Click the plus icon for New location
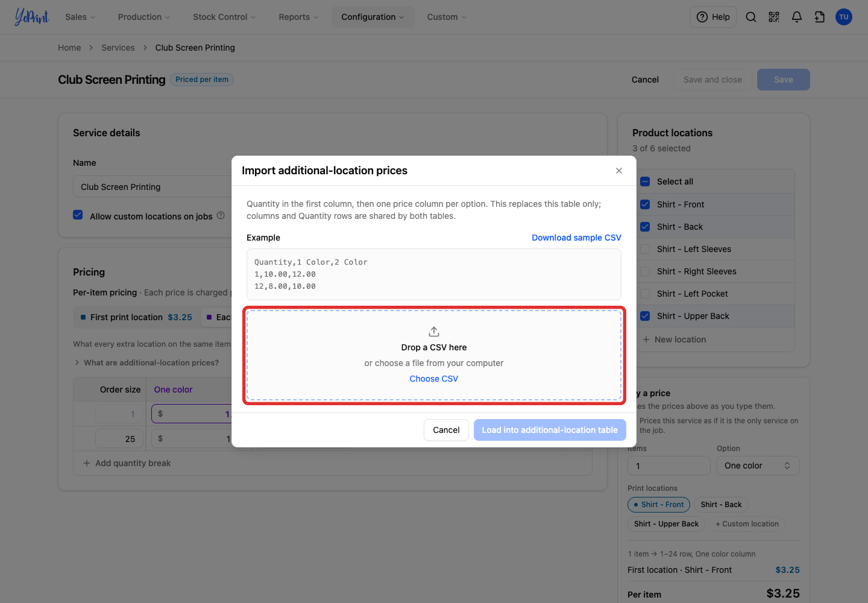This screenshot has width=868, height=603. 646,339
